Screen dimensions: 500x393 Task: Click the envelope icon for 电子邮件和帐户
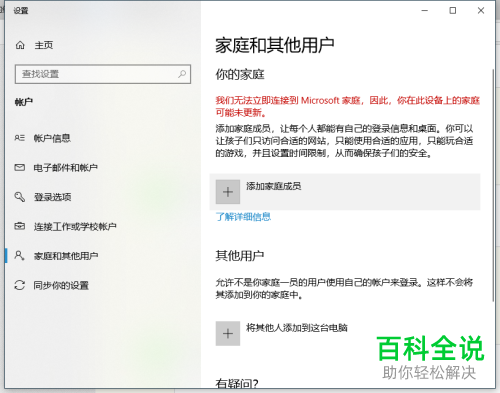[20, 167]
